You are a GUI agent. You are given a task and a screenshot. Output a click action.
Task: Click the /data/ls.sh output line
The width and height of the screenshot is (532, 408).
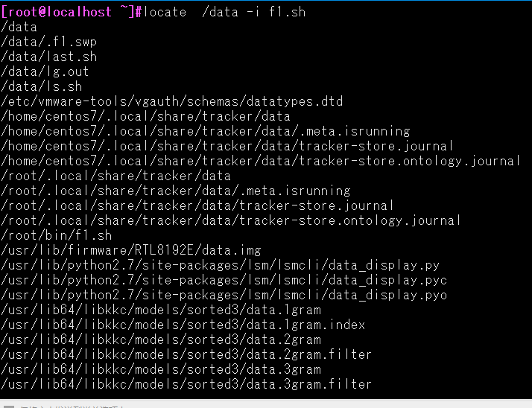click(42, 87)
